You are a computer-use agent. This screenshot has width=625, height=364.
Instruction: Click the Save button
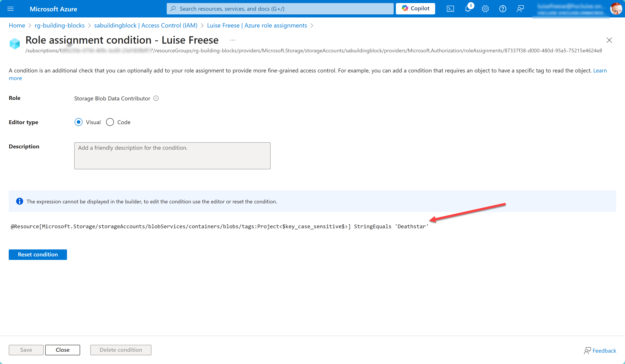pyautogui.click(x=26, y=350)
